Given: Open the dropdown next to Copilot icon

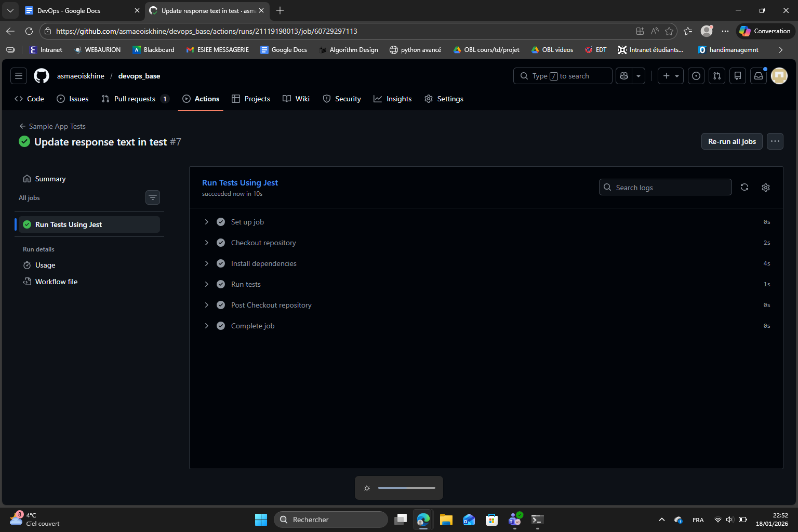Looking at the screenshot, I should [638, 75].
